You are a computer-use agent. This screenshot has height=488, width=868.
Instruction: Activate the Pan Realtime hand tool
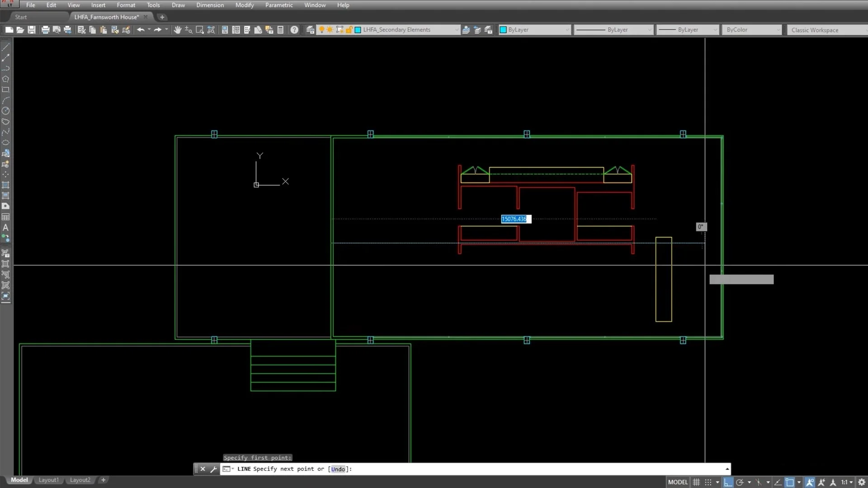pyautogui.click(x=178, y=30)
